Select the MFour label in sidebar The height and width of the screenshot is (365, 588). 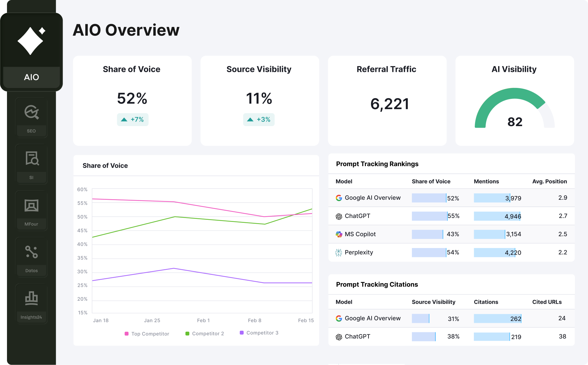pyautogui.click(x=31, y=224)
